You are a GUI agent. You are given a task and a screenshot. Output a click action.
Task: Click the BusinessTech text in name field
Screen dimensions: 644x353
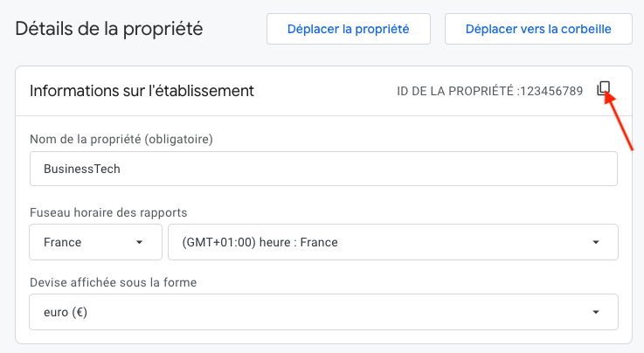[82, 169]
